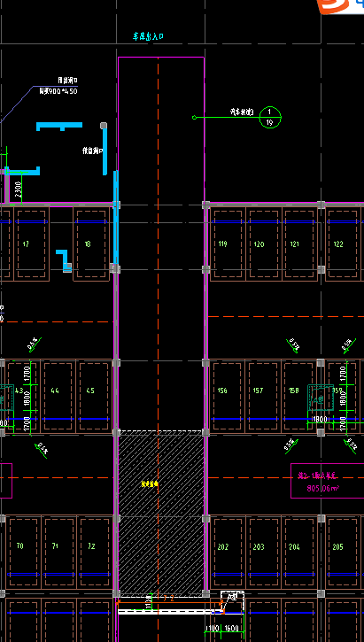
Task: Select parking space number 203
Action: pyautogui.click(x=259, y=546)
